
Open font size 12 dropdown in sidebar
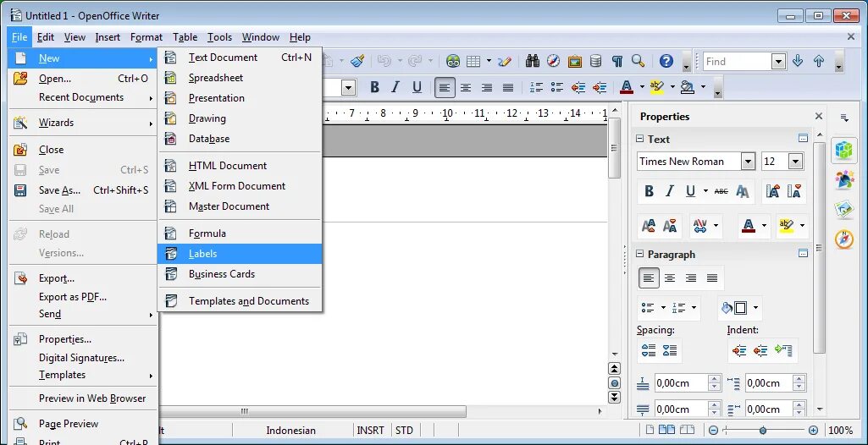(x=795, y=162)
